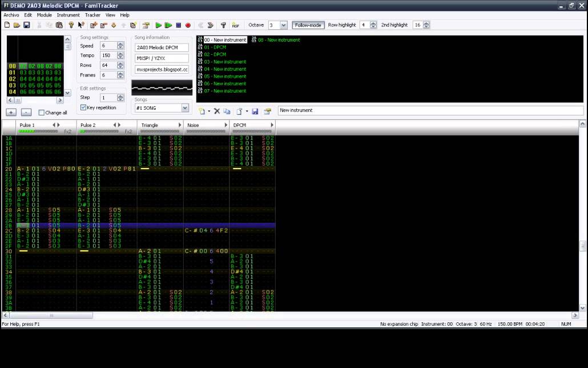588x368 pixels.
Task: Toggle edit mode with red record icon
Action: coord(188,25)
